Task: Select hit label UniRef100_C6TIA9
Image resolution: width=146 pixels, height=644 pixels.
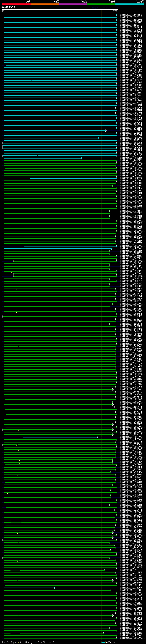Action: (131, 100)
